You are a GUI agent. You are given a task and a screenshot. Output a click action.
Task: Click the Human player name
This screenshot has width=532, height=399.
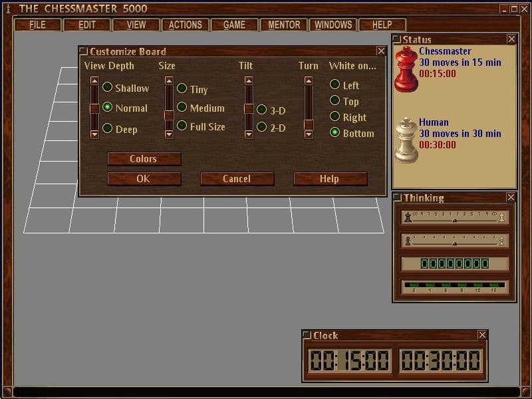point(434,122)
